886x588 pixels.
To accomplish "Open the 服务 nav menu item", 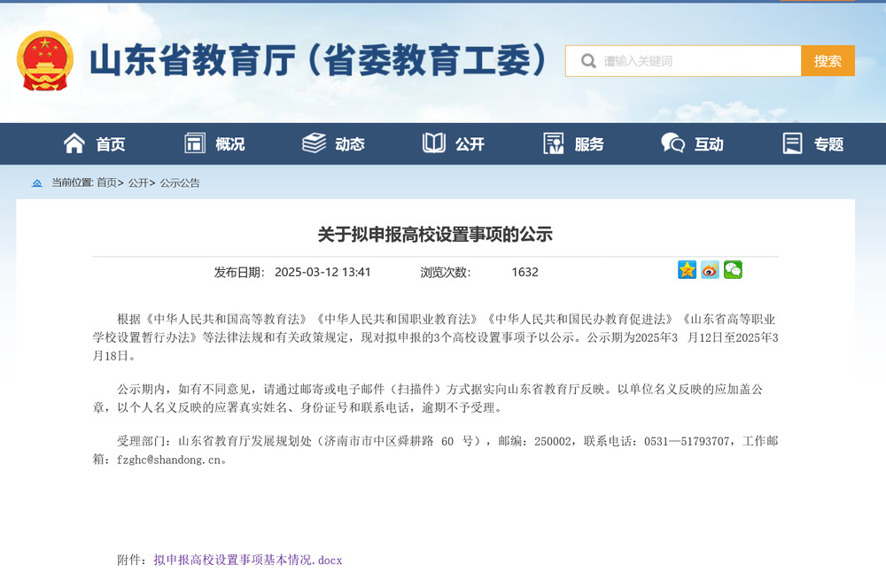I will (x=589, y=144).
